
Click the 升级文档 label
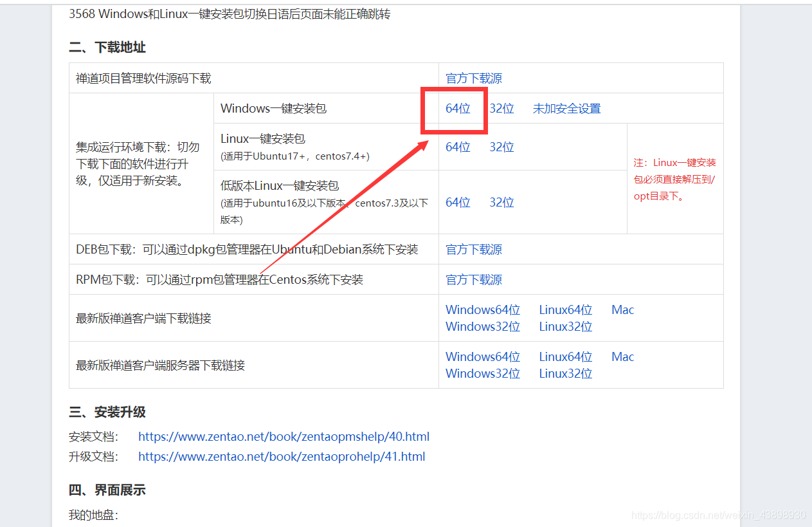pos(94,457)
